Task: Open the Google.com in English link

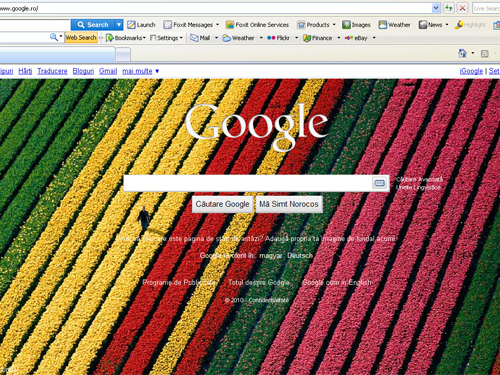Action: click(336, 282)
